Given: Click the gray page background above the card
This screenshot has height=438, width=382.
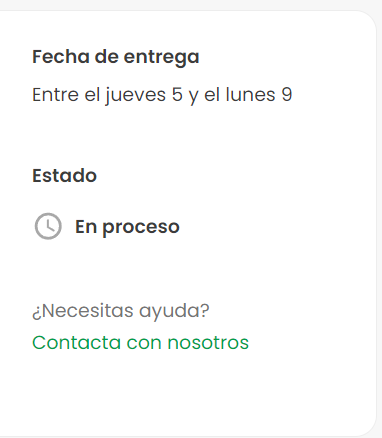Looking at the screenshot, I should click(x=191, y=5).
